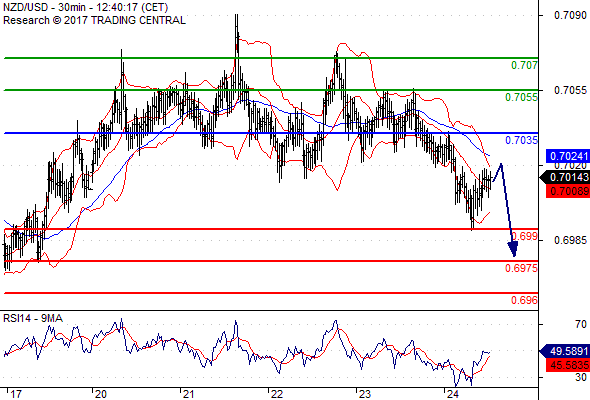
Task: Click the NZD/USD 30min chart title
Action: [86, 7]
